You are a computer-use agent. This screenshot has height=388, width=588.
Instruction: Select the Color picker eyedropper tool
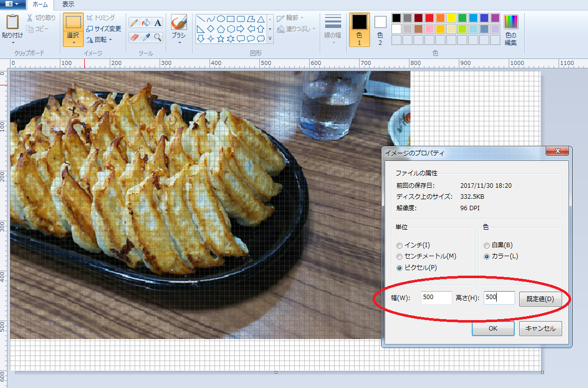(146, 37)
